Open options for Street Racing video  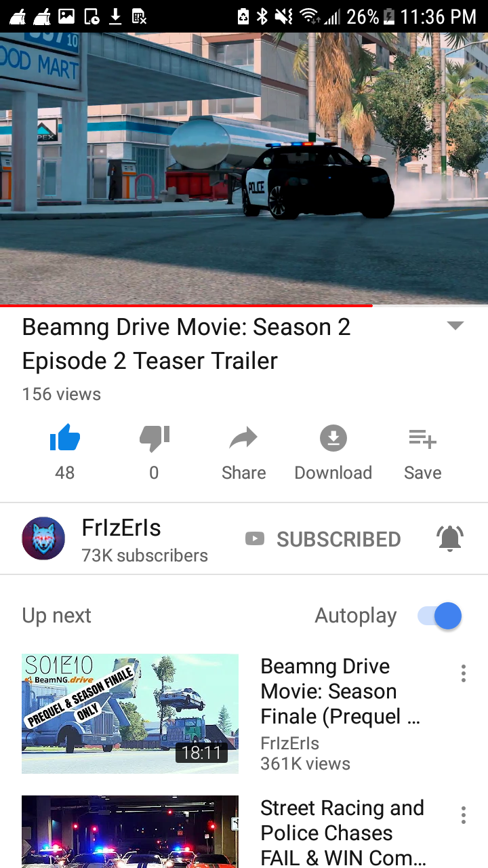464,814
